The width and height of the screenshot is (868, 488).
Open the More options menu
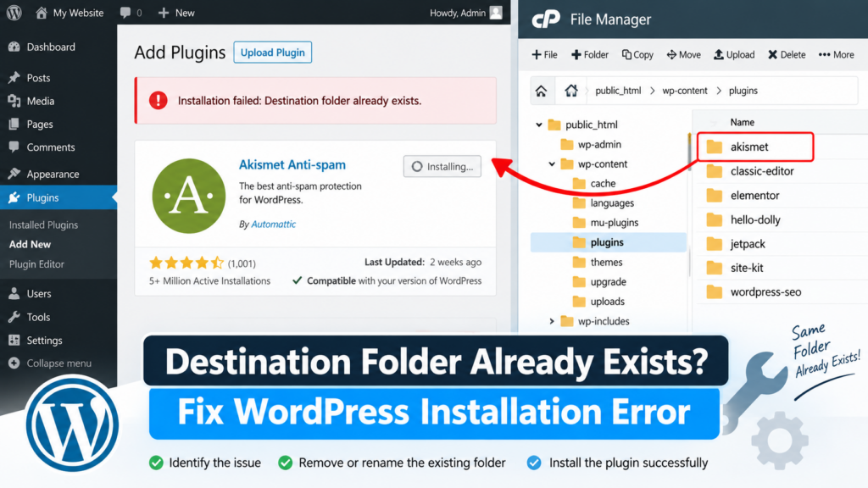837,55
